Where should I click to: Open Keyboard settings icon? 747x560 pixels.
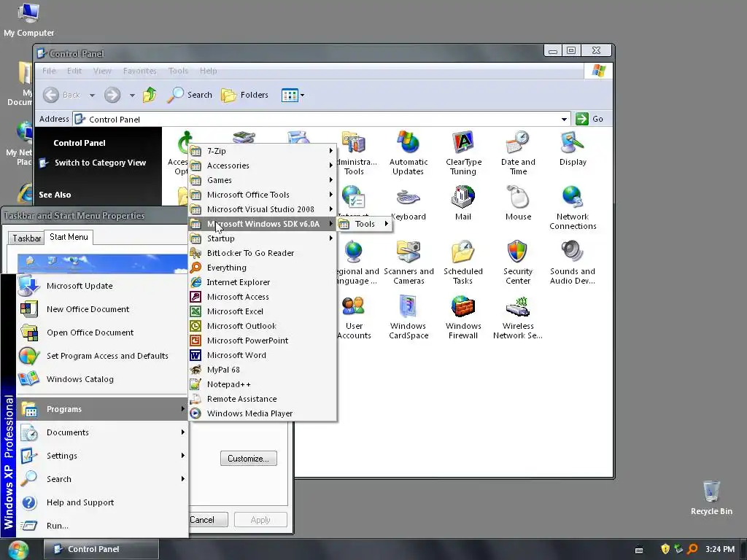(409, 203)
